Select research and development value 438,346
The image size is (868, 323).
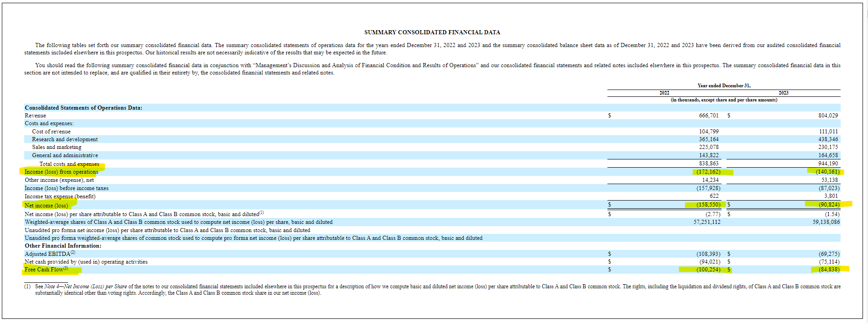pyautogui.click(x=828, y=139)
